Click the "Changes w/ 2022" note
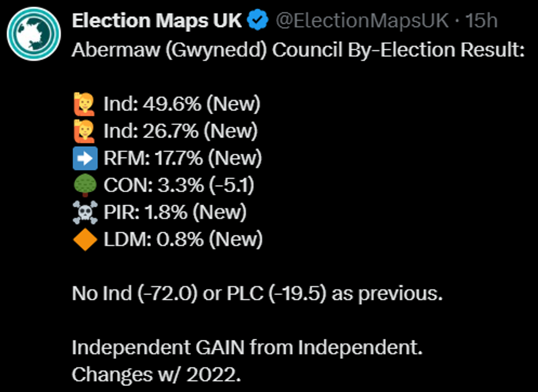This screenshot has width=538, height=392. 156,374
